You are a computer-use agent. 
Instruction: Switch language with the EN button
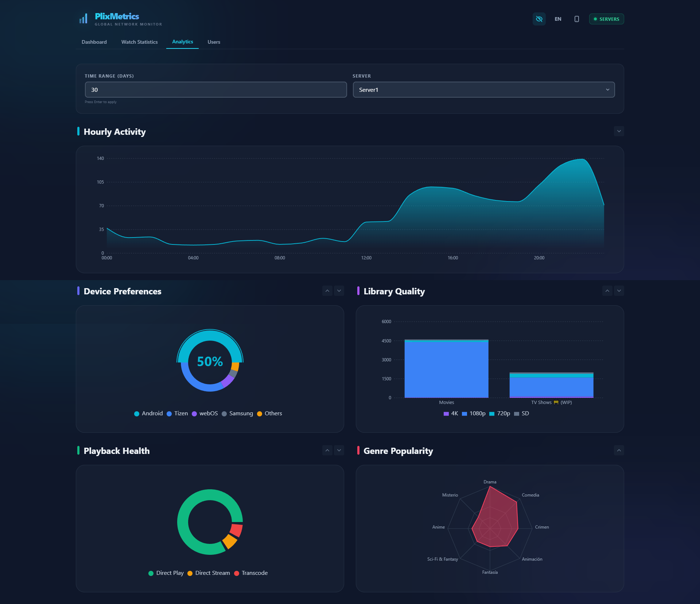pos(558,19)
